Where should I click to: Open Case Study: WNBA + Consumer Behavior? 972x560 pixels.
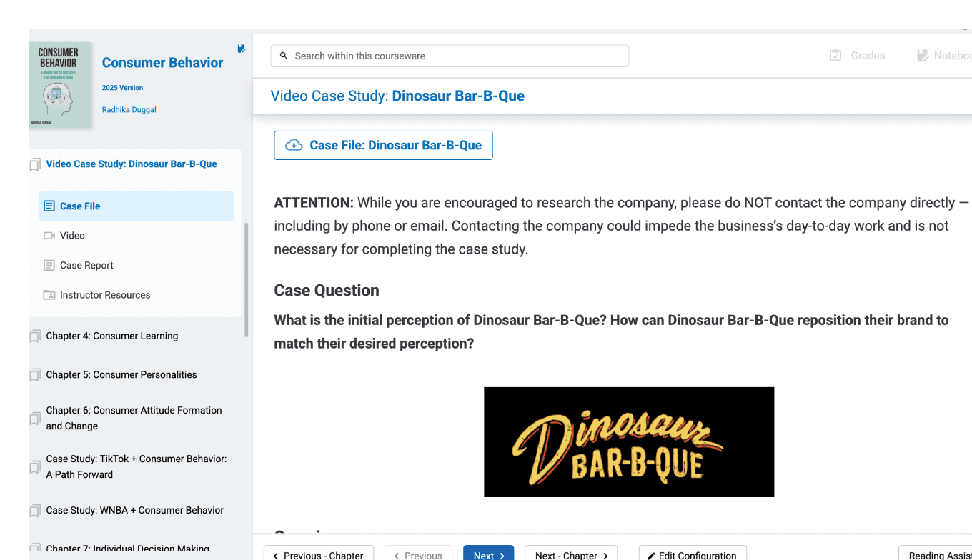coord(135,510)
